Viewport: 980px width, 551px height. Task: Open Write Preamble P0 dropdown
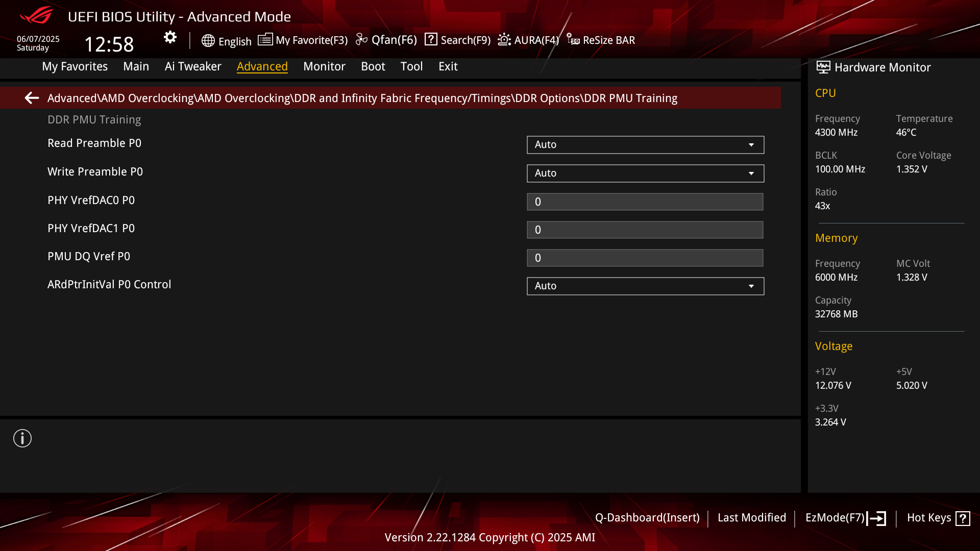click(x=645, y=173)
